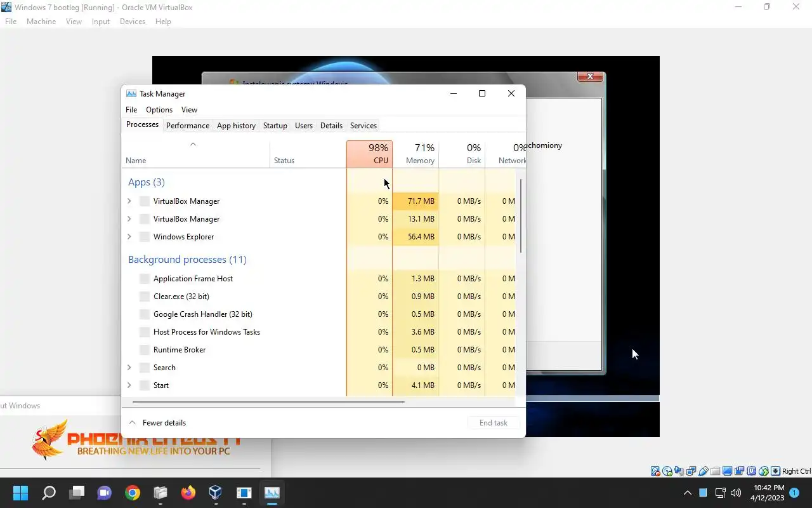Click the End task button
The height and width of the screenshot is (508, 812).
pos(494,423)
